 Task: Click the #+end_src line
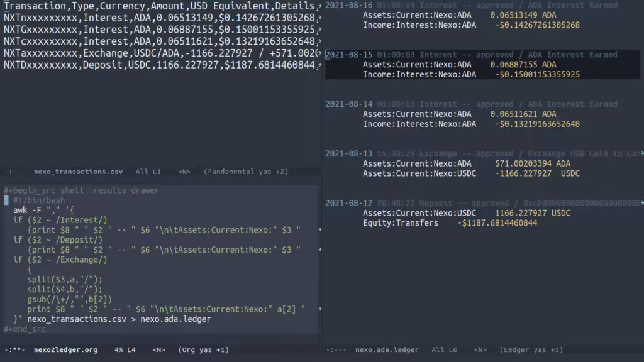(25, 329)
